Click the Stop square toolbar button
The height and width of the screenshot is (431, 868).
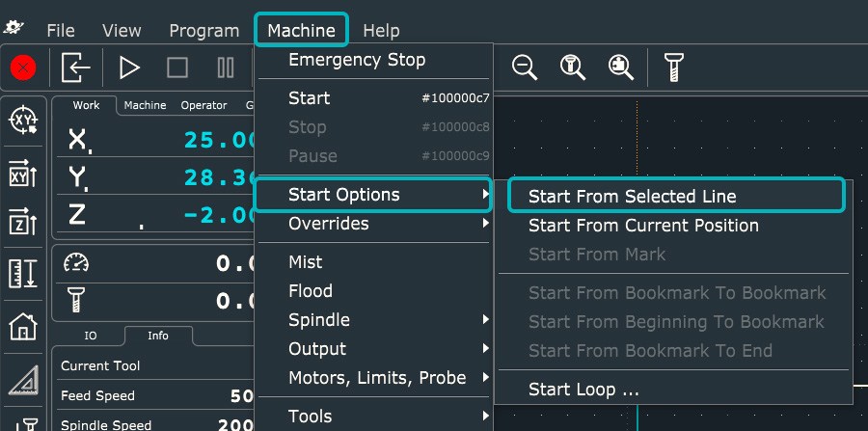177,67
